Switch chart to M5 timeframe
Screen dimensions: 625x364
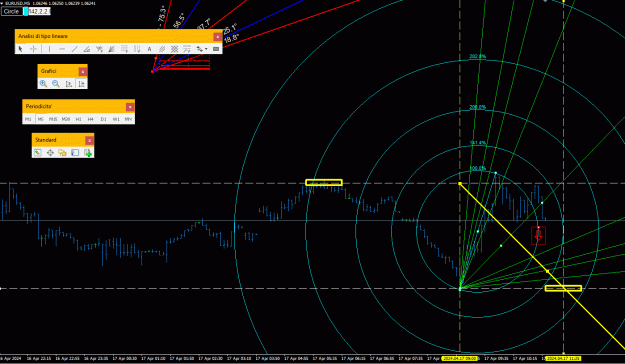40,119
